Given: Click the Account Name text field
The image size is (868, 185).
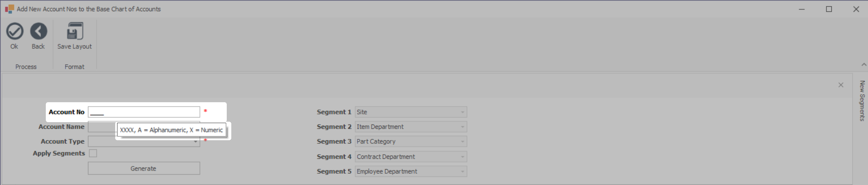Looking at the screenshot, I should (x=102, y=127).
